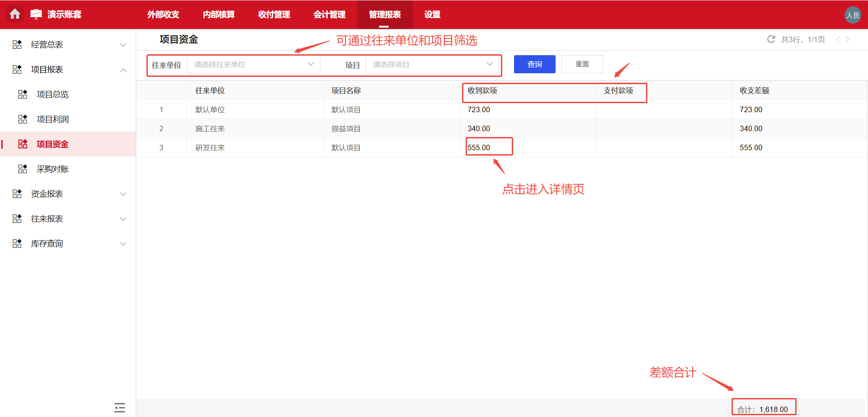Click the 人员 user avatar icon
The image size is (868, 417).
[x=853, y=14]
